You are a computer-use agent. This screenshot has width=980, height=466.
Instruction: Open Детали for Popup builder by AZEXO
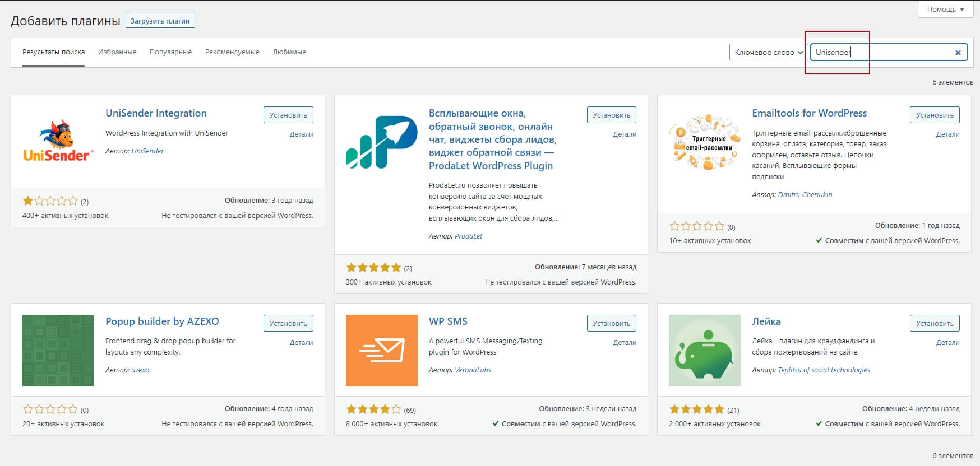301,343
